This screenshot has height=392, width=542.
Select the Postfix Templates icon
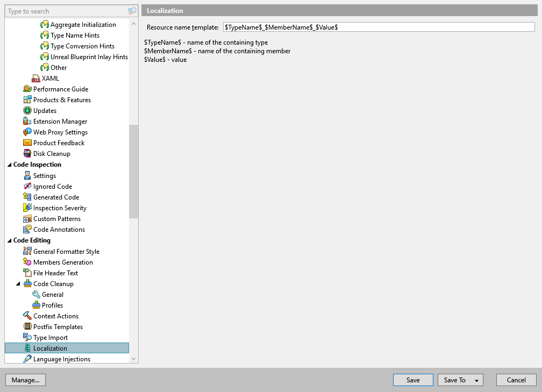(28, 326)
